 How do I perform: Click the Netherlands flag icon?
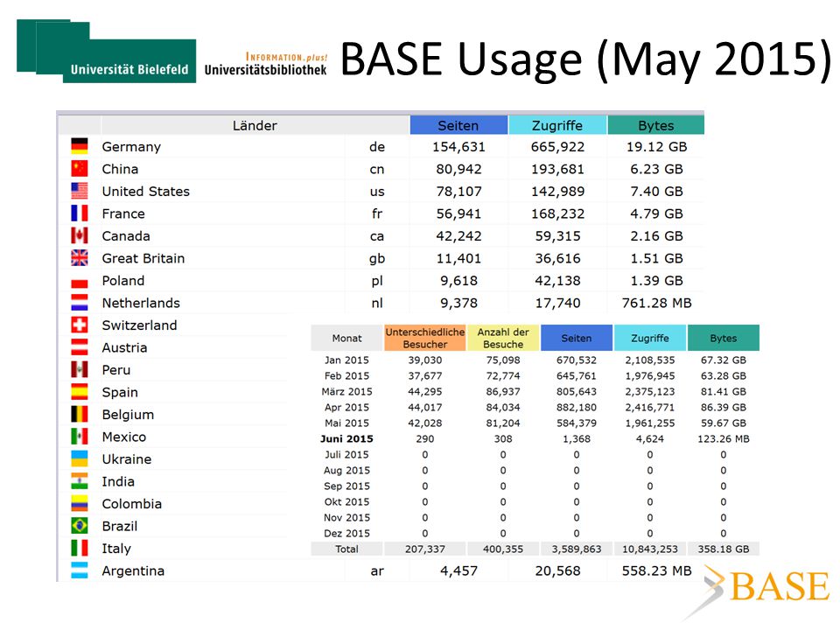[x=80, y=303]
